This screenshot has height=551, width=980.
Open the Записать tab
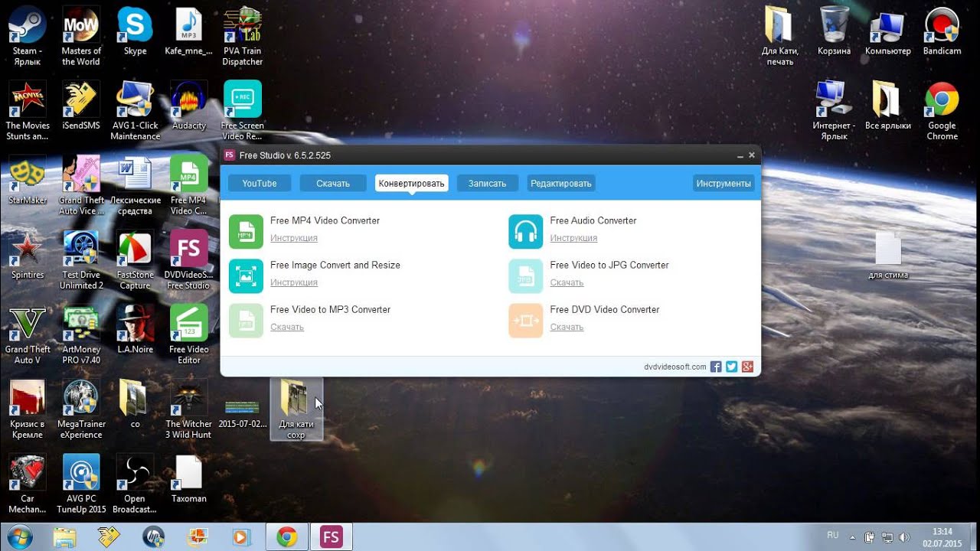pyautogui.click(x=488, y=184)
